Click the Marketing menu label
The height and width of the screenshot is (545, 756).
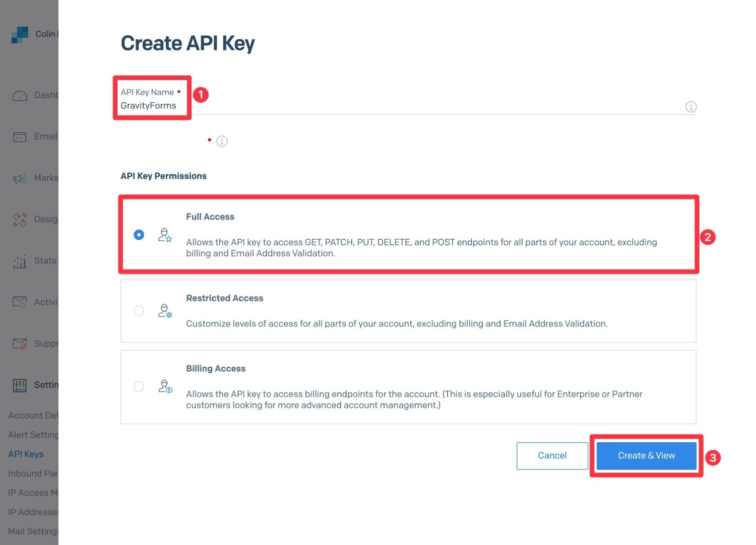[x=46, y=178]
